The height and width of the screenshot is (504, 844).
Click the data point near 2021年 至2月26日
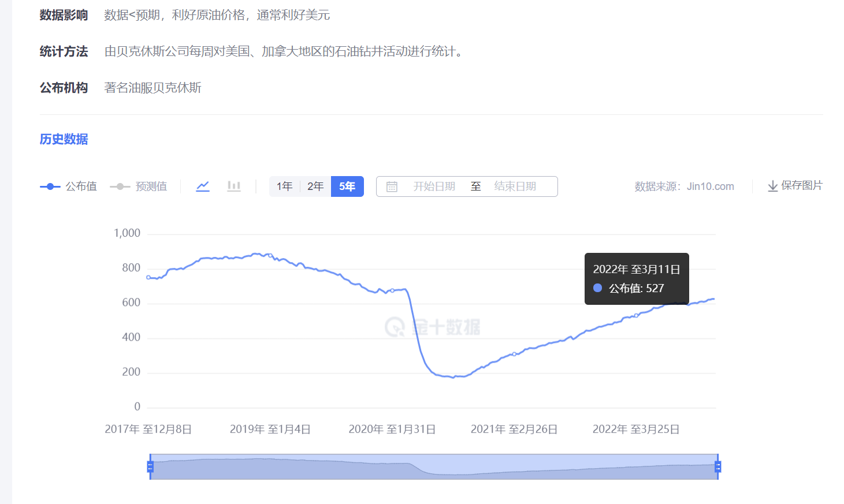[514, 354]
